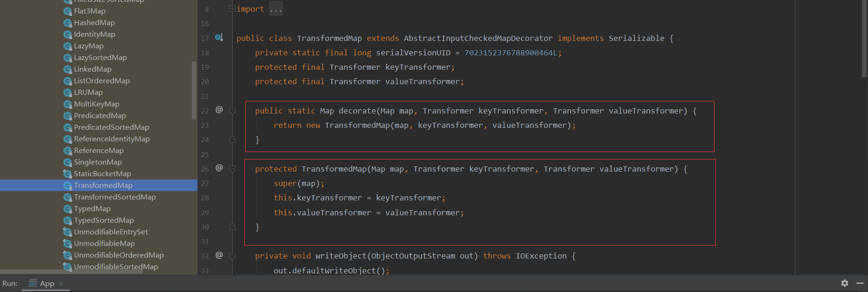Select TransformedMap class in project tree
Screen dimensions: 868x292
click(103, 185)
